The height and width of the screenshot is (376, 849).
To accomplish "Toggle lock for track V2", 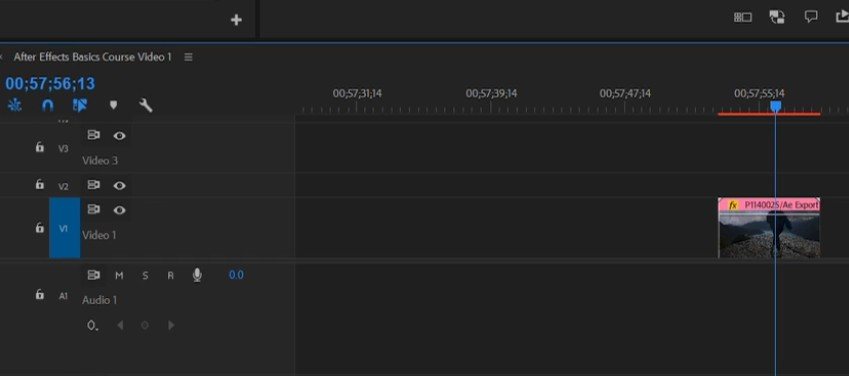I will click(x=40, y=185).
